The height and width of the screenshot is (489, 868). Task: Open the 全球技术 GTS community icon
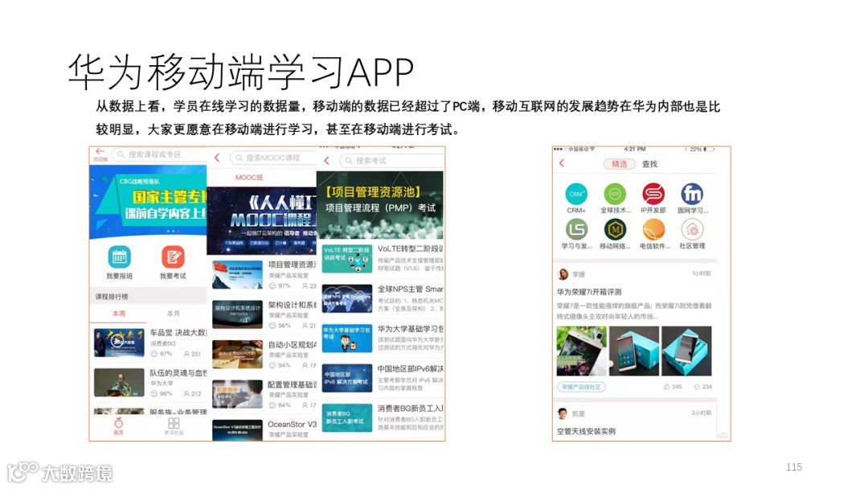(x=615, y=194)
